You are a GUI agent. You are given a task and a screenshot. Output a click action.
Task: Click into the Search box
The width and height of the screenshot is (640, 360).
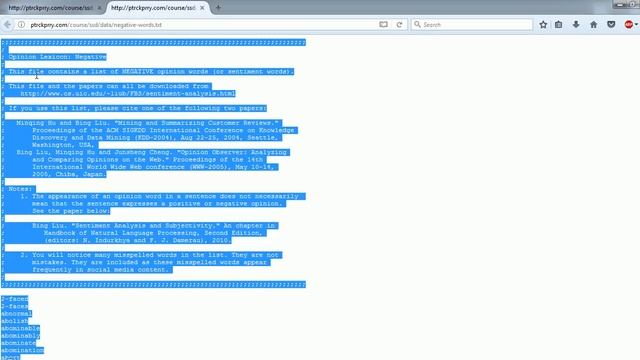pyautogui.click(x=471, y=24)
